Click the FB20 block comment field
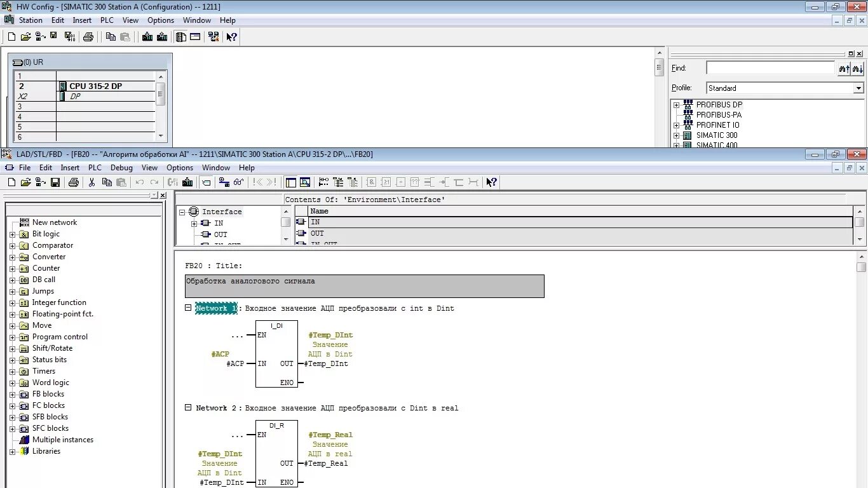 [x=365, y=286]
